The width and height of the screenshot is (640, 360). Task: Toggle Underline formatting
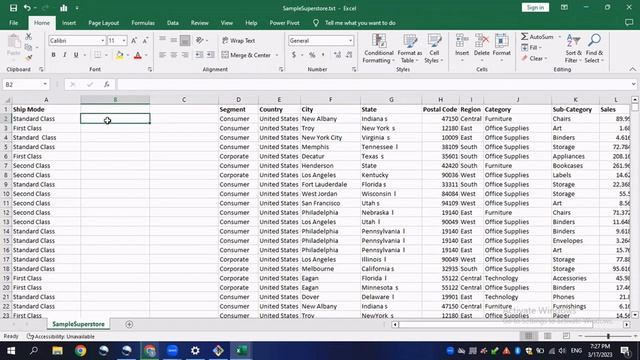click(76, 55)
